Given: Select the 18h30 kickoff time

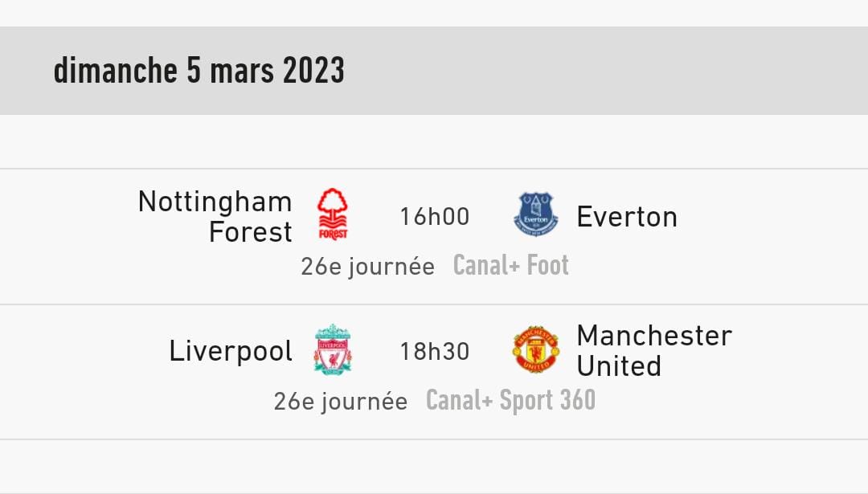Looking at the screenshot, I should [x=435, y=351].
